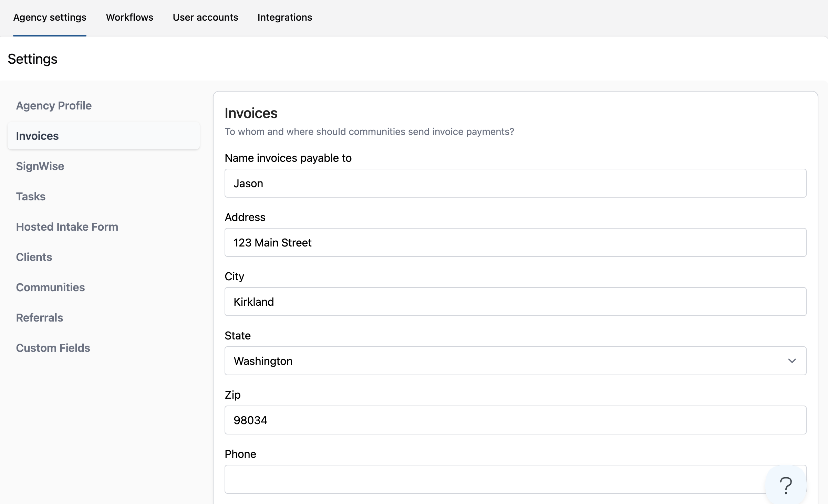Click the Name invoices payable to field
Image resolution: width=828 pixels, height=504 pixels.
click(515, 183)
